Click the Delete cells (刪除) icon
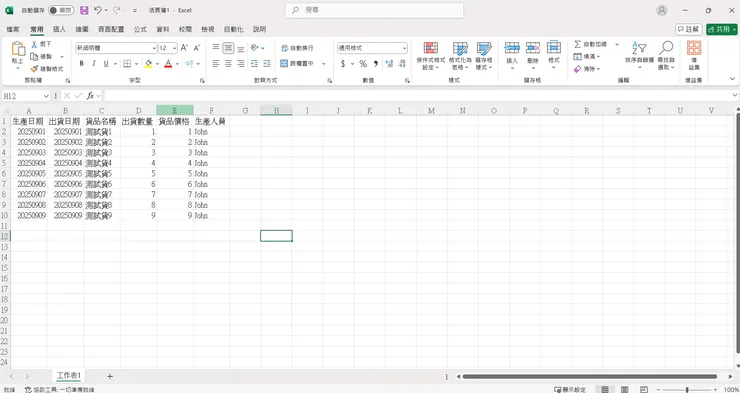This screenshot has width=740, height=393. [x=533, y=48]
